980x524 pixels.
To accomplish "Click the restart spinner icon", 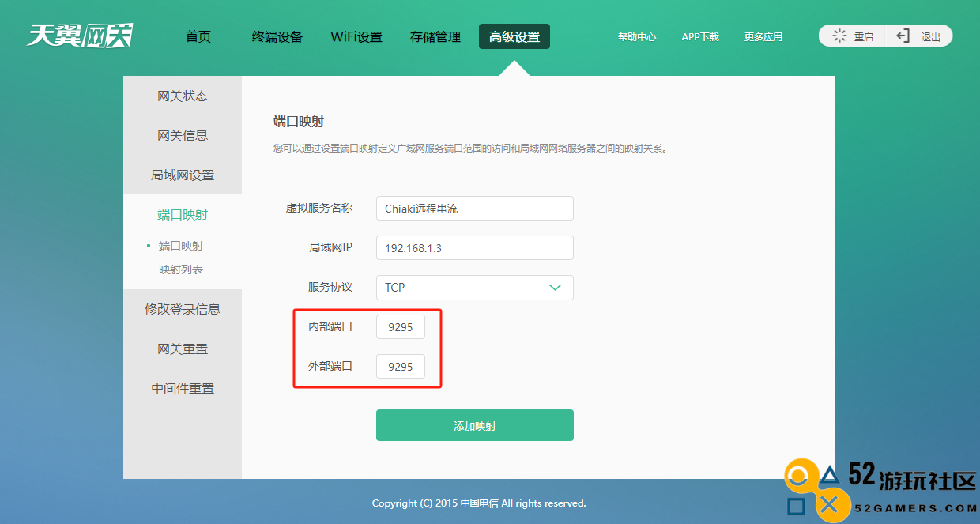I will tap(839, 36).
